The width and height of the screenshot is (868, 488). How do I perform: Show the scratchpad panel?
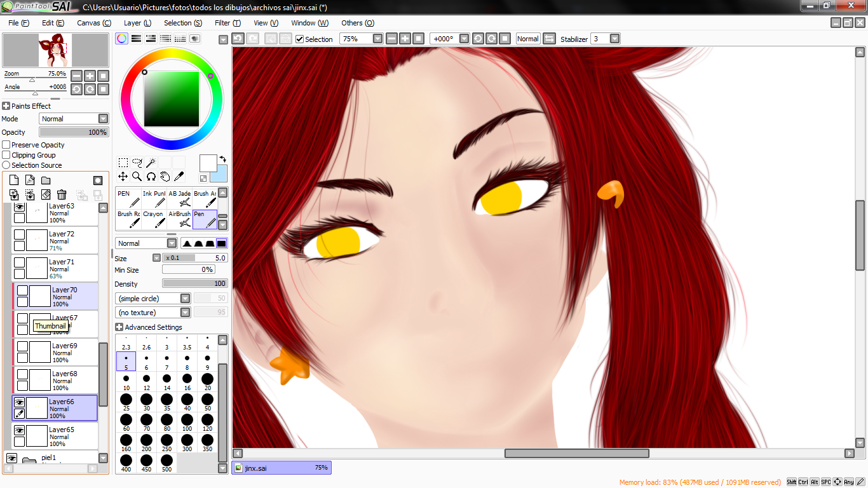pos(194,39)
